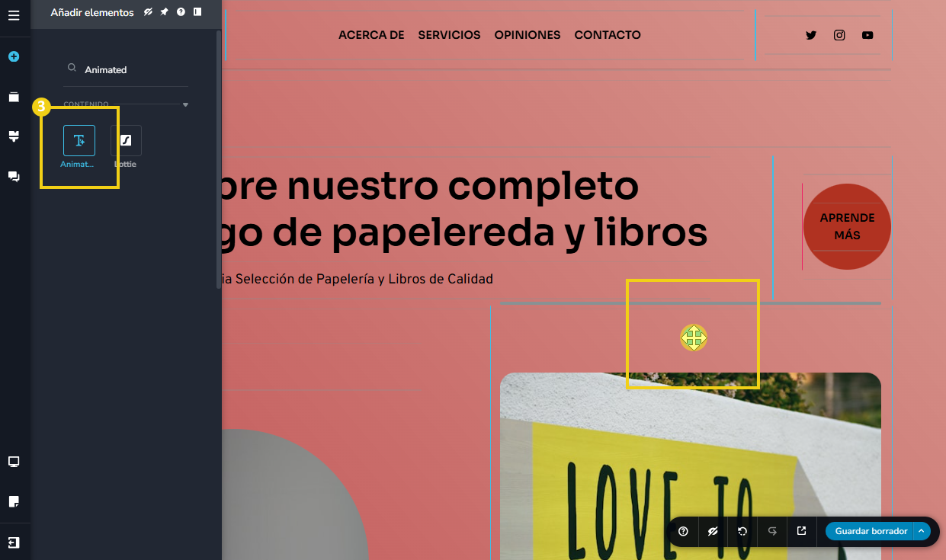The width and height of the screenshot is (946, 560).
Task: Open the comments speech bubble icon
Action: tap(14, 177)
